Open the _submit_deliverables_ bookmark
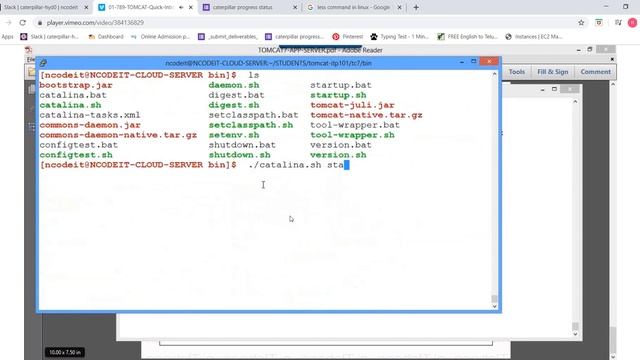The width and height of the screenshot is (640, 360). pyautogui.click(x=228, y=37)
